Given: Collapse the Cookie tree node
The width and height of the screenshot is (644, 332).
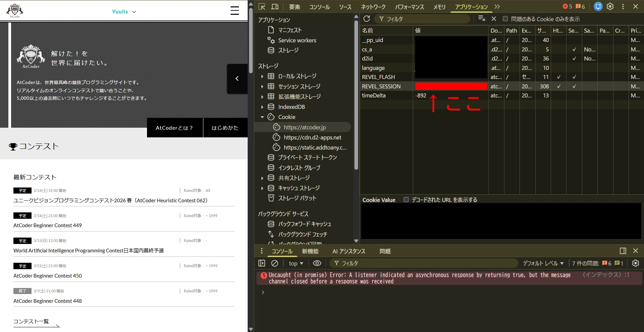Looking at the screenshot, I should click(262, 117).
